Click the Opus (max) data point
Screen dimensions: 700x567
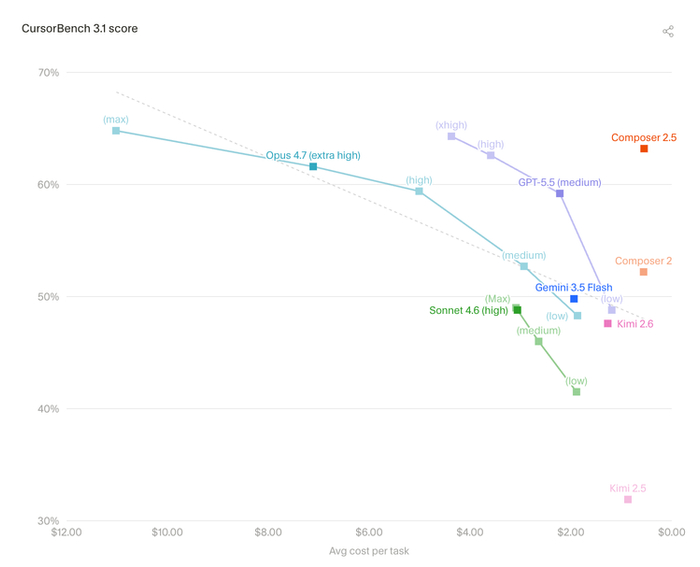point(116,131)
